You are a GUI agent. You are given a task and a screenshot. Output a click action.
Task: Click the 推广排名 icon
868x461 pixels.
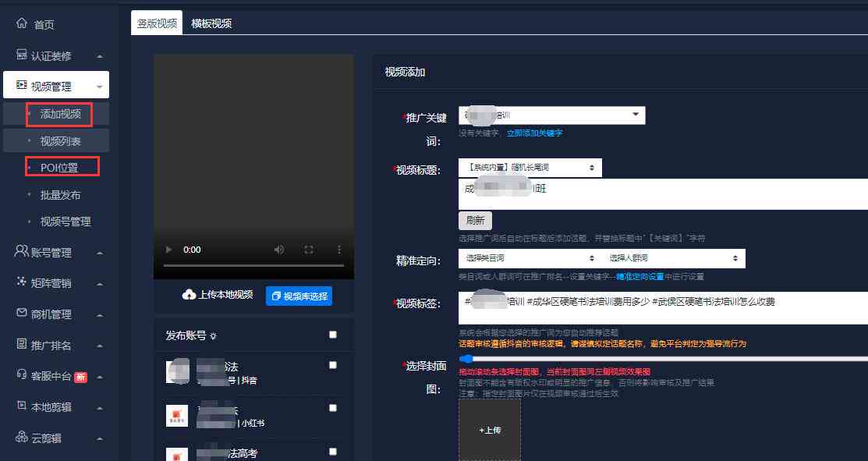point(22,344)
